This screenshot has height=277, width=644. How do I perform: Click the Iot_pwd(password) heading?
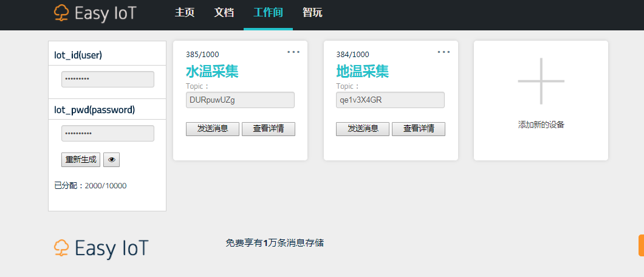[x=94, y=109]
